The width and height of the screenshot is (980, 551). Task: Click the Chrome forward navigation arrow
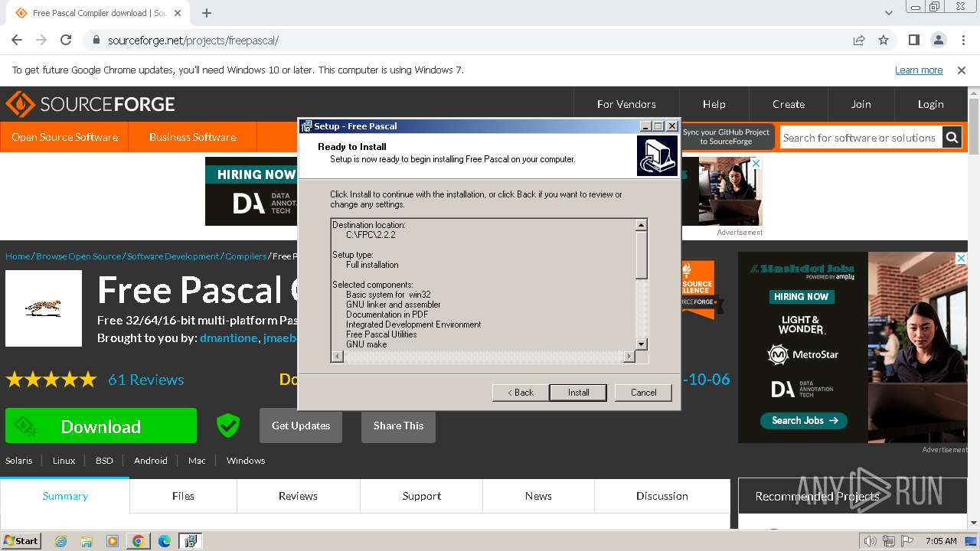coord(41,40)
